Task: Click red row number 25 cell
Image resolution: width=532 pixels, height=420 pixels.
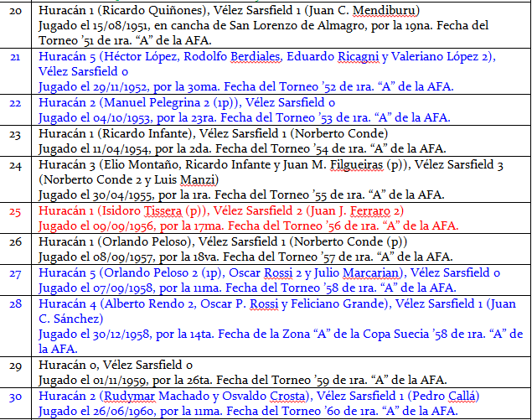Action: point(15,218)
